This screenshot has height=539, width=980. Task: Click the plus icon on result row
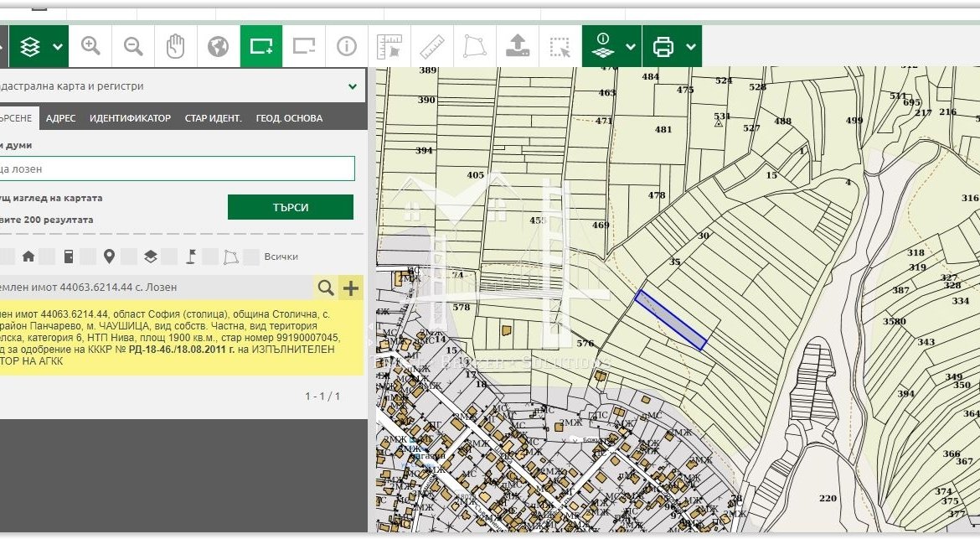point(351,288)
